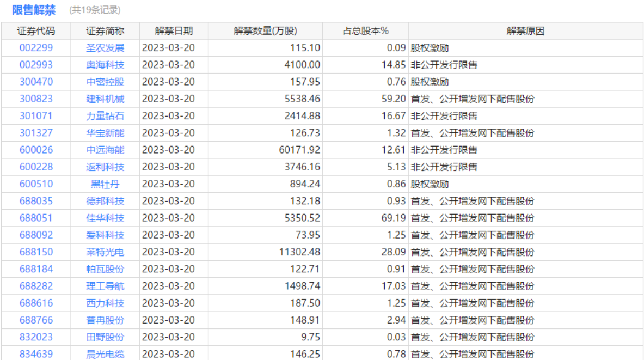Open 中密控股 link
This screenshot has height=360, width=644.
[105, 82]
